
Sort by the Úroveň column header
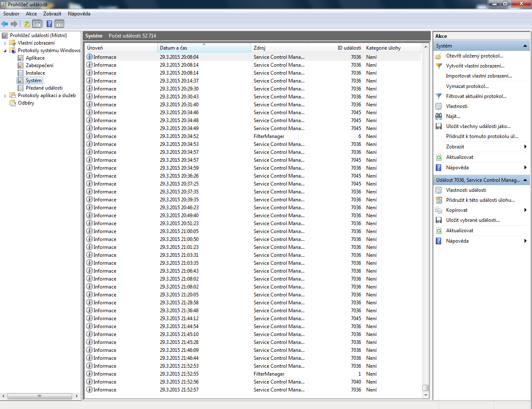(x=121, y=48)
